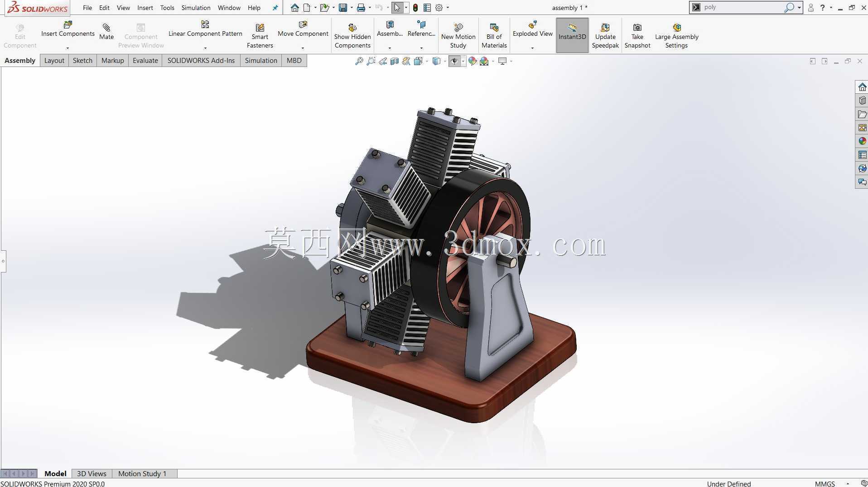Click the Apply Scene icon
Image resolution: width=868 pixels, height=487 pixels.
click(x=484, y=61)
